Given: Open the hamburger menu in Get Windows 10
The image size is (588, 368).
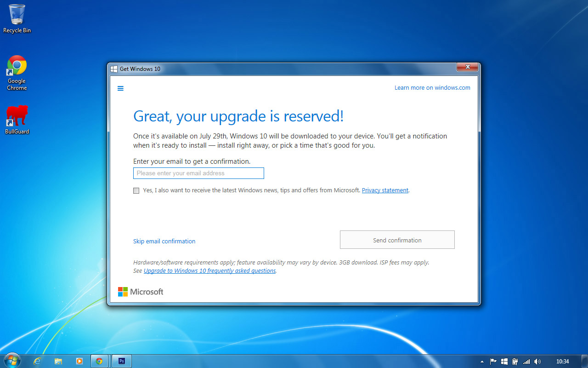Looking at the screenshot, I should 120,88.
